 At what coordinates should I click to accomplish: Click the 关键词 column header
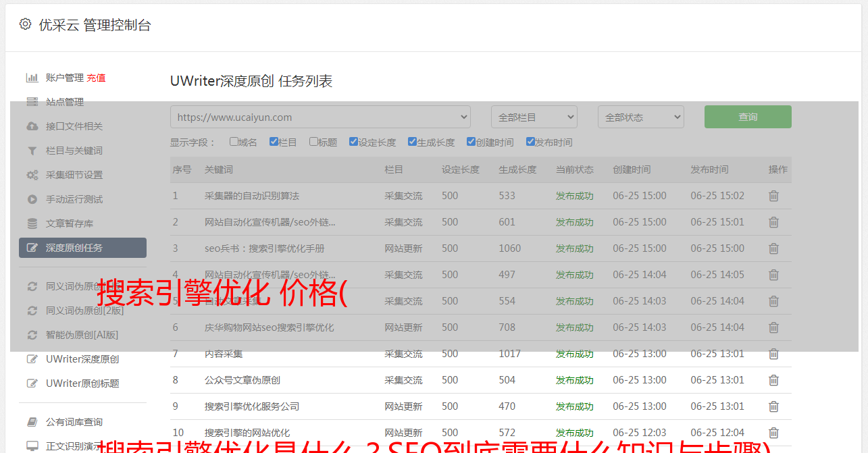click(219, 169)
